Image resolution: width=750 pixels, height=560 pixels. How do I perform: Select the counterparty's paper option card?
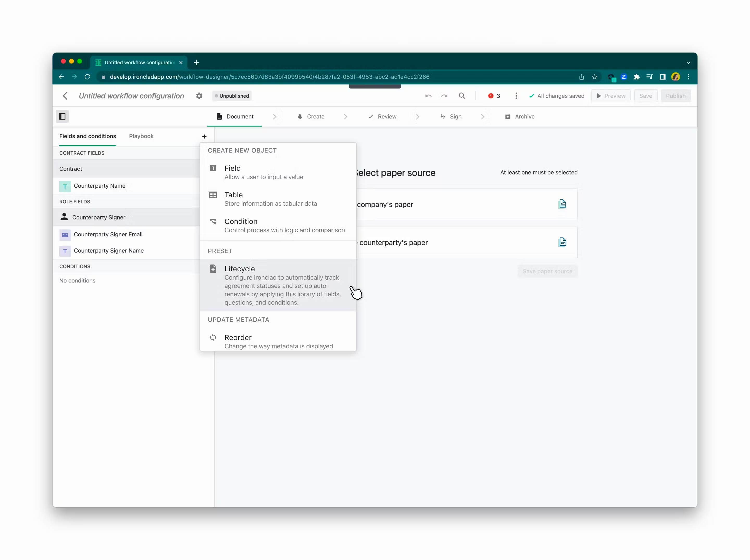467,243
